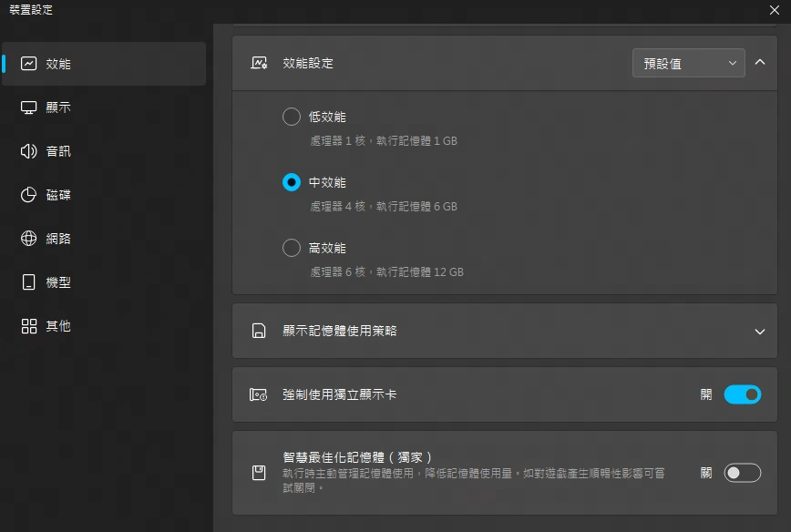The height and width of the screenshot is (532, 791).
Task: Click the 磁碟 pie chart icon
Action: (29, 195)
